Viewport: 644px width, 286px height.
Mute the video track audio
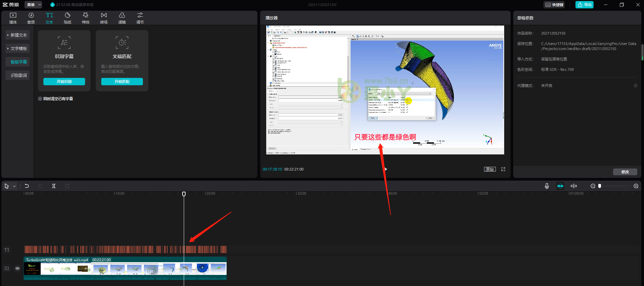[17, 268]
